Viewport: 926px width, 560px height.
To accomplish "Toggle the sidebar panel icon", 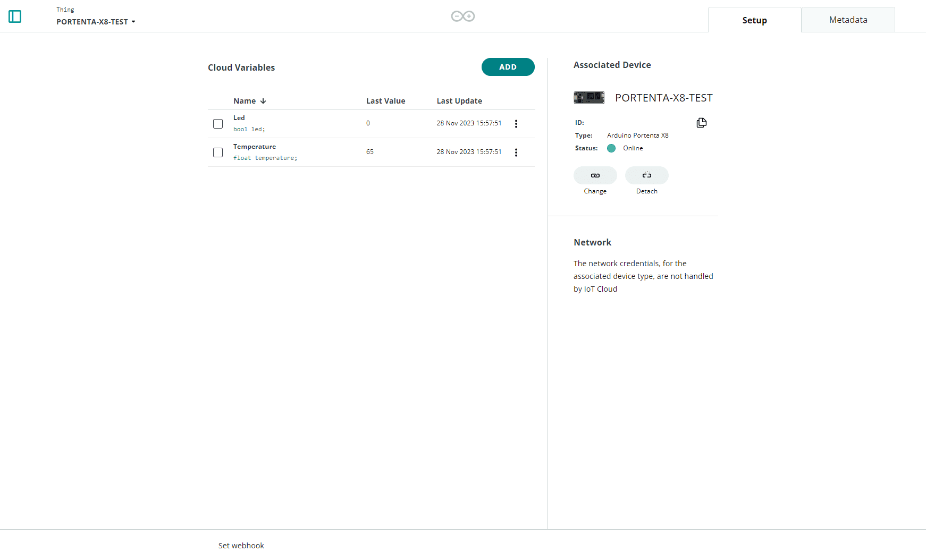I will point(15,16).
